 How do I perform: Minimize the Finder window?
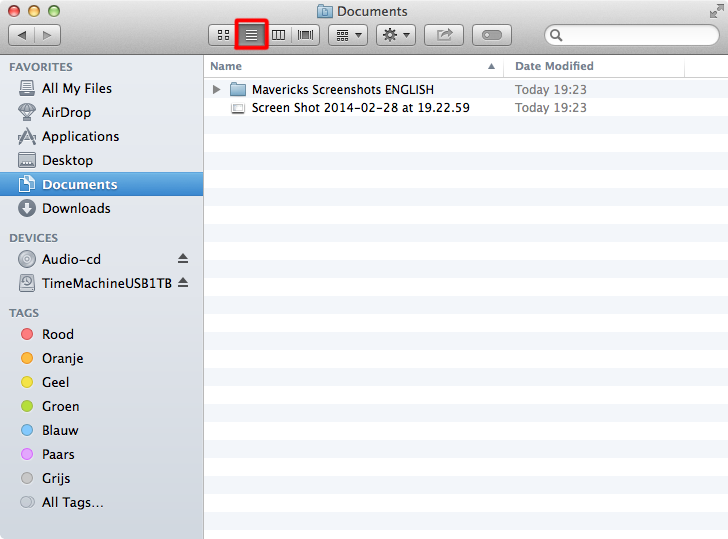34,11
